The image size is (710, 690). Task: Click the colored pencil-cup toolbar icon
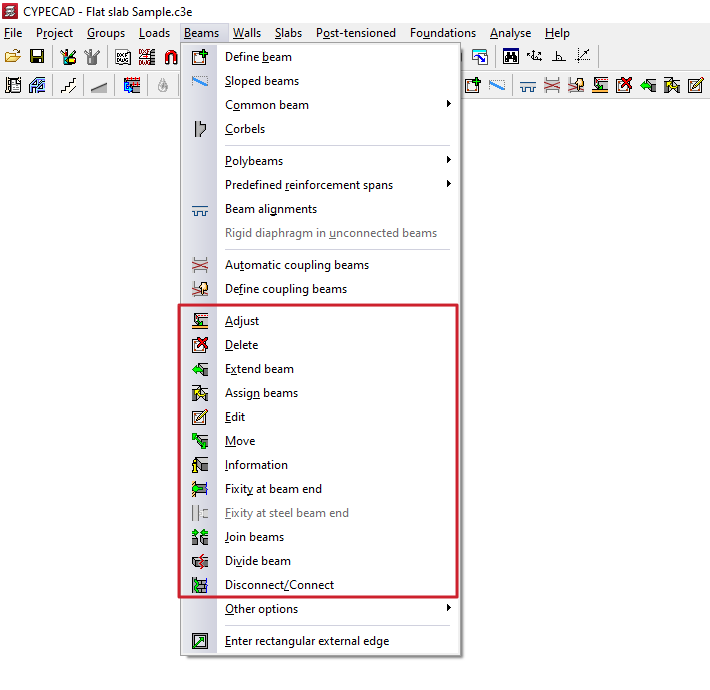[68, 57]
